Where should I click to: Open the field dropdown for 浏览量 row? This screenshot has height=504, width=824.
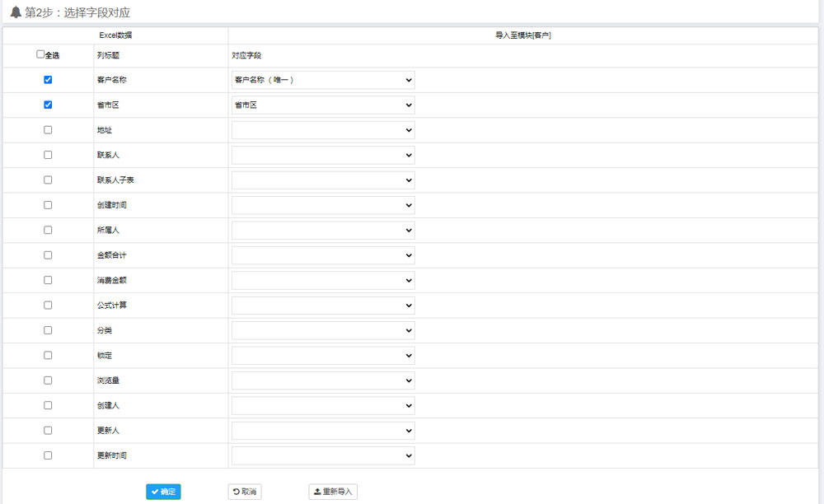point(323,380)
